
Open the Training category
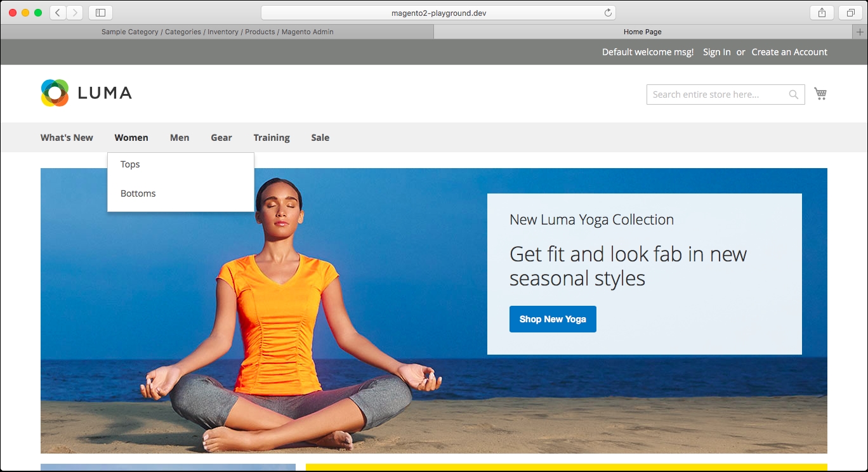coord(272,138)
